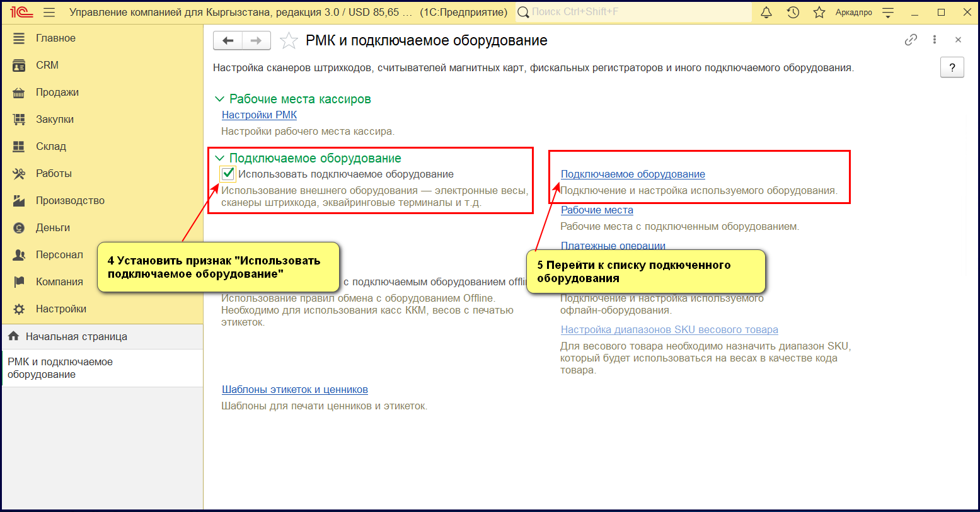Click the Персонал person icon
The height and width of the screenshot is (512, 980).
[x=19, y=255]
